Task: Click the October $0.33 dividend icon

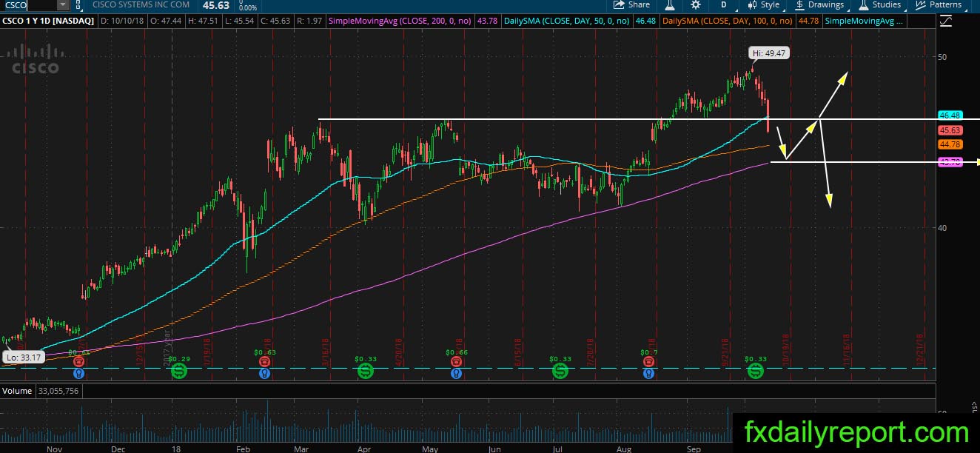Action: [755, 371]
